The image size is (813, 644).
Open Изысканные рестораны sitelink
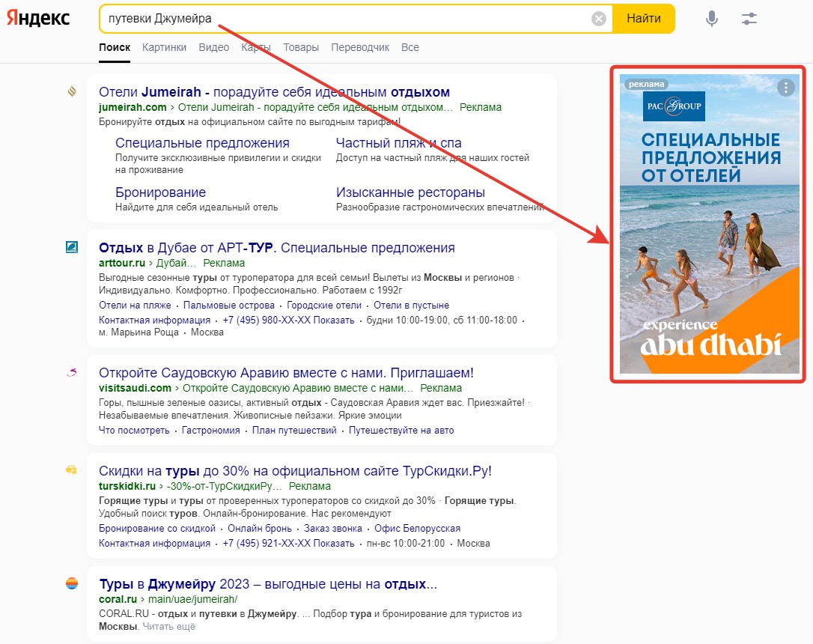tap(411, 192)
